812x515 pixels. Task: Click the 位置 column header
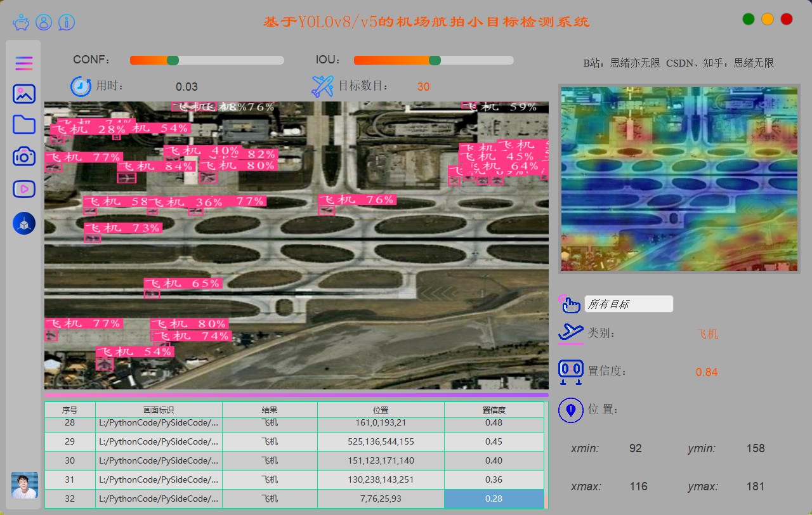381,410
